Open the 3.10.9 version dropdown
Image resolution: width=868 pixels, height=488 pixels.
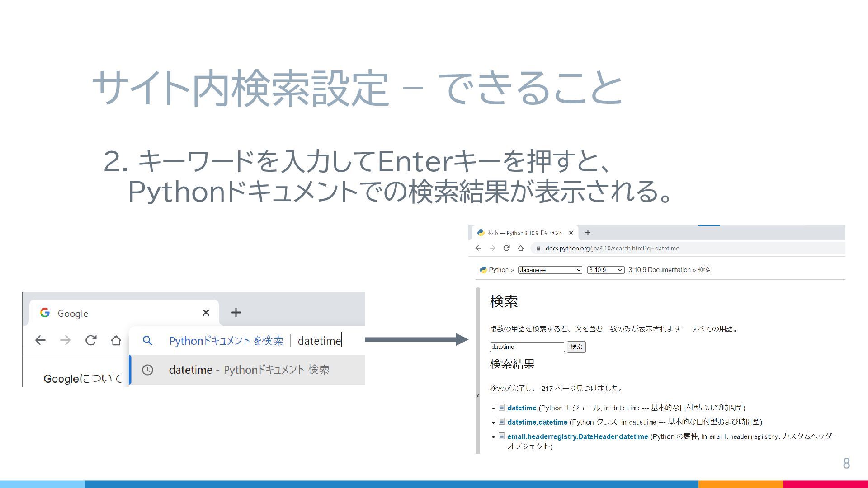[605, 270]
